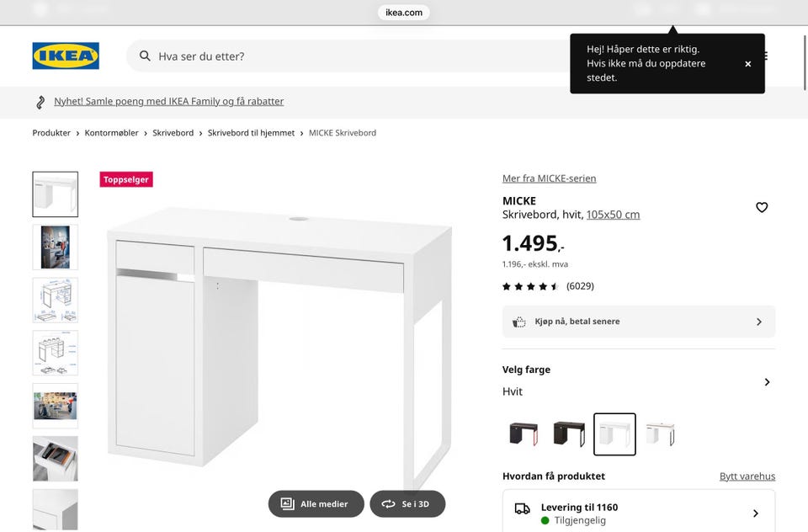Expand the Velg farge chevron
Viewport: 808px width, 532px height.
767,382
